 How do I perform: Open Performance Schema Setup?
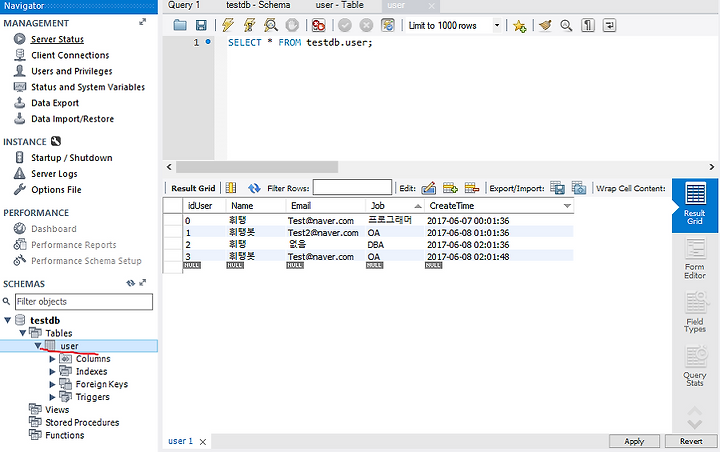coord(86,261)
